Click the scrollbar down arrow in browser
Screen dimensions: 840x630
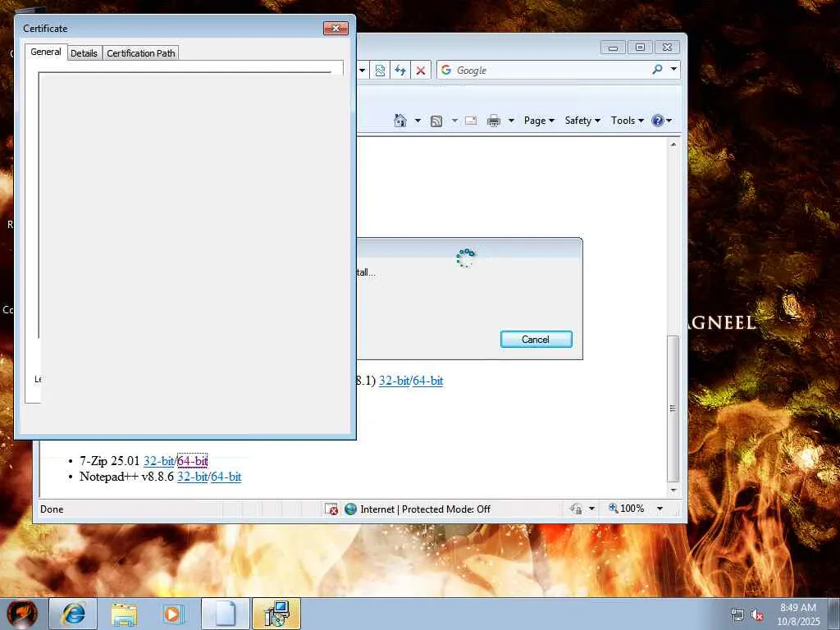click(x=673, y=491)
